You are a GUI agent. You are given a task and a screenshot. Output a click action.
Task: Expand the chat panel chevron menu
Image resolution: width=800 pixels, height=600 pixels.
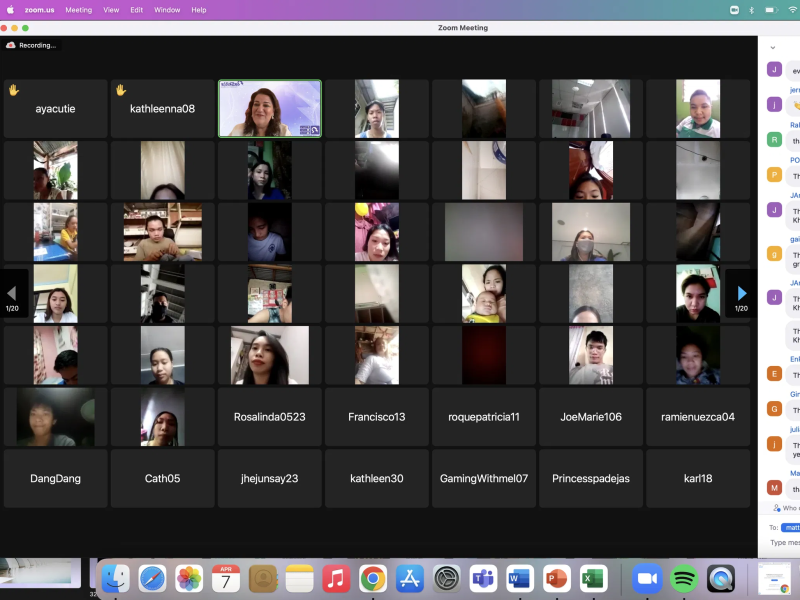point(773,47)
